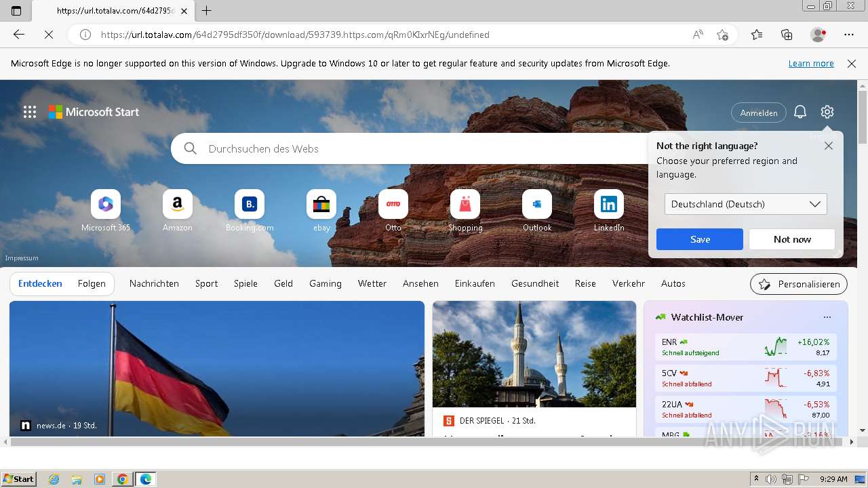This screenshot has width=868, height=488.
Task: Open the Reise category
Action: click(x=585, y=284)
